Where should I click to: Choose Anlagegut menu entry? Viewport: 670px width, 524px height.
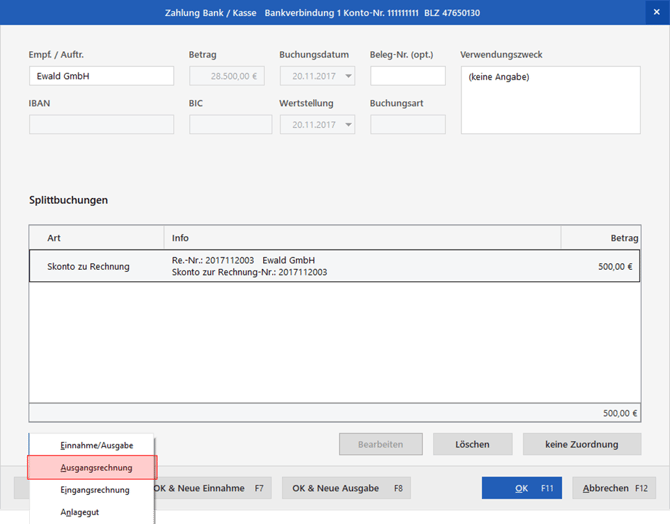tap(80, 512)
